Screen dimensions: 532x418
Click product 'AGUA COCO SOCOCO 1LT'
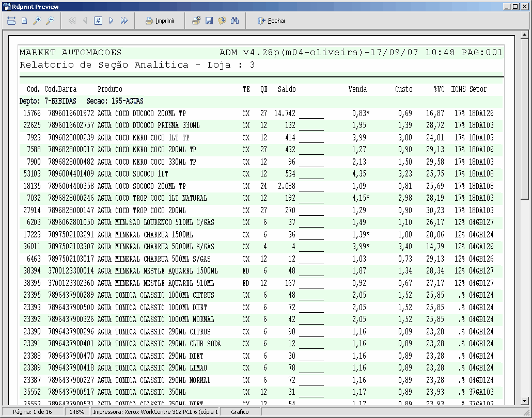click(133, 174)
